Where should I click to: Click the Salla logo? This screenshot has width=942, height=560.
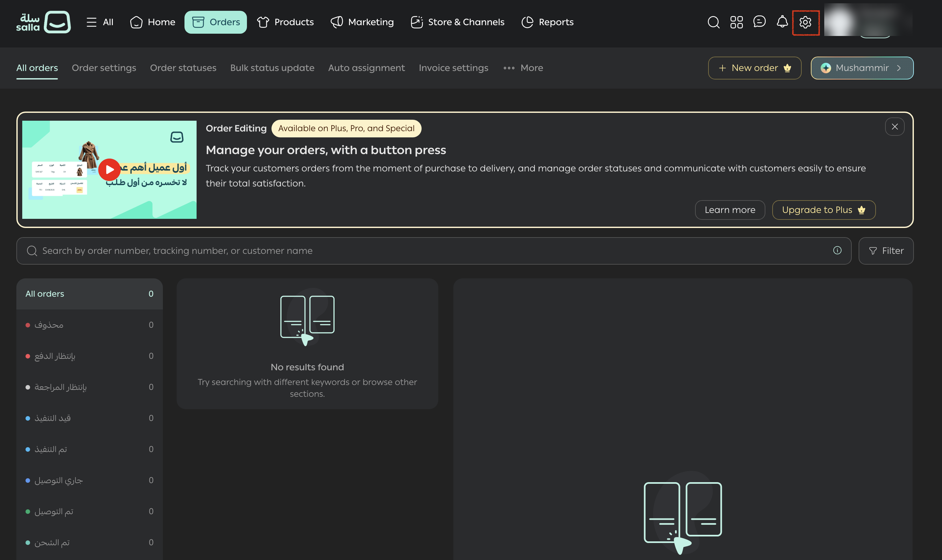pos(44,22)
